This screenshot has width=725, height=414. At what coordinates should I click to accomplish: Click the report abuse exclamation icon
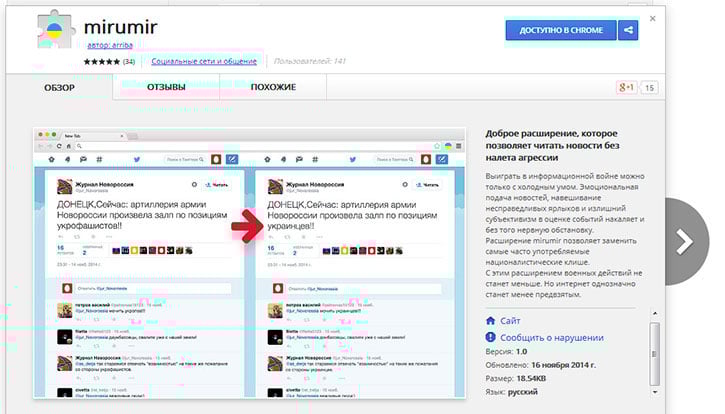pos(490,338)
